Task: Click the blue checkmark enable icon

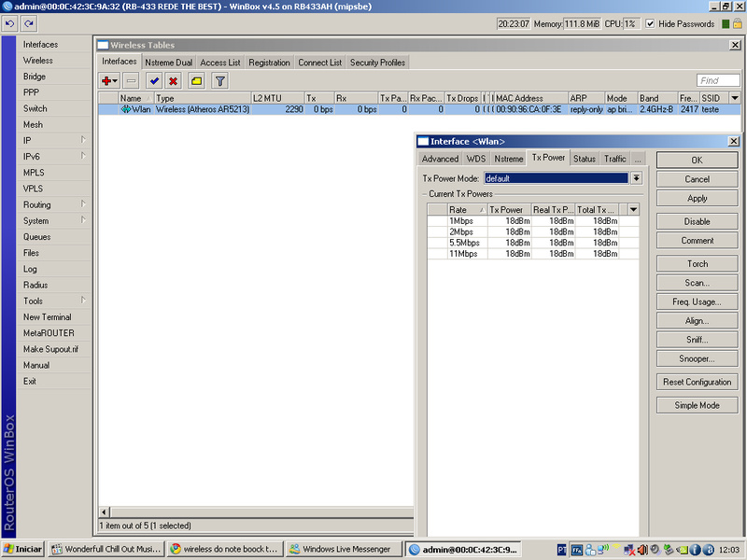Action: point(154,81)
